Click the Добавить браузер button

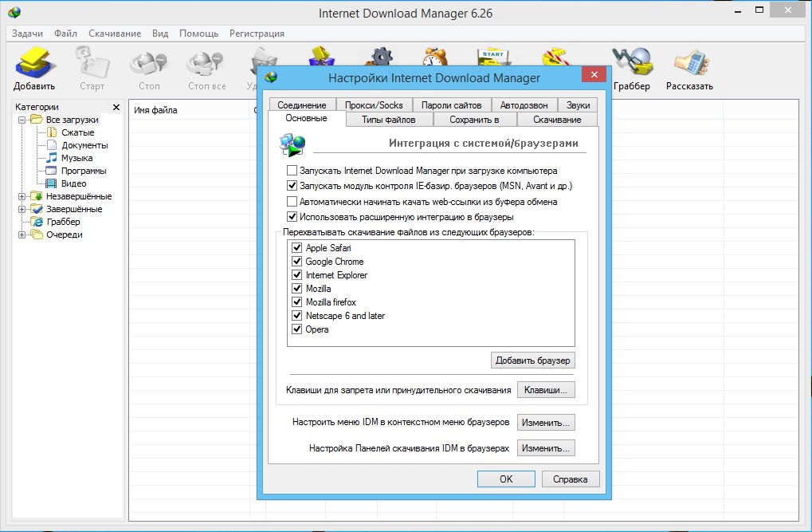click(533, 361)
